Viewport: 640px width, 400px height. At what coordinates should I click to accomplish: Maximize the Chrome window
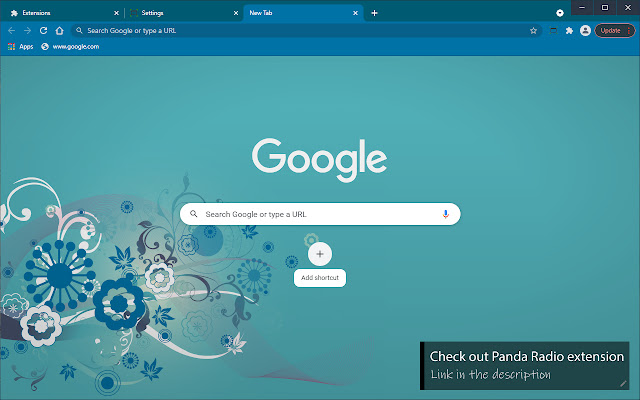pyautogui.click(x=605, y=7)
